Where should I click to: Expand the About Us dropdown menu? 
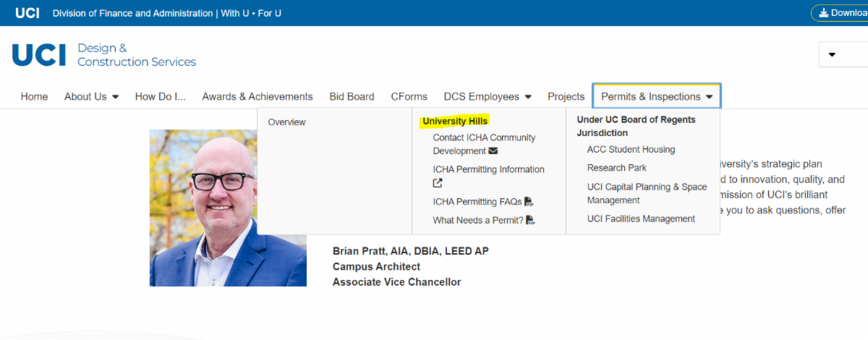[x=91, y=96]
